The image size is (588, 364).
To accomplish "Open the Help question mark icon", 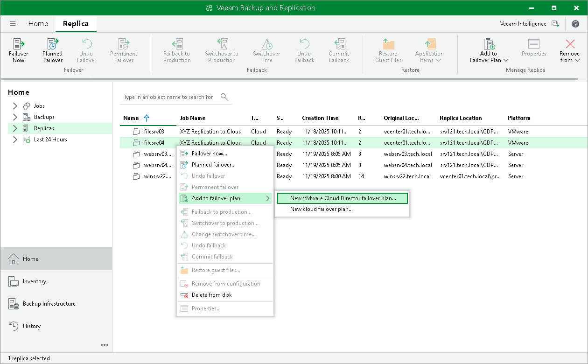I will tap(575, 24).
